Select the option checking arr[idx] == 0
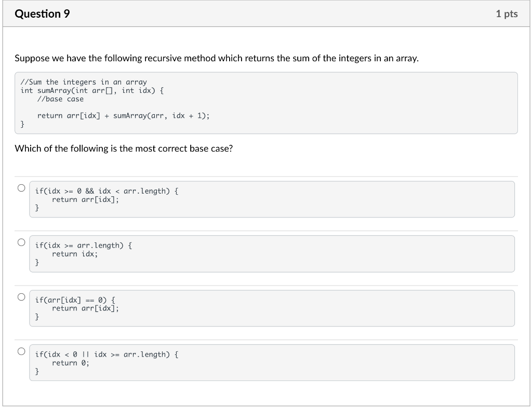Screen dimensions: 532x408 (21, 297)
